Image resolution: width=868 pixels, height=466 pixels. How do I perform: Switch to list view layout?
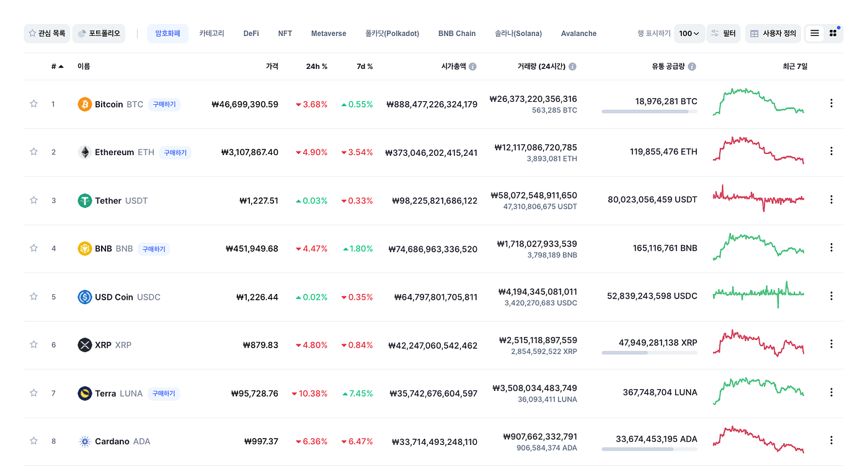[815, 34]
